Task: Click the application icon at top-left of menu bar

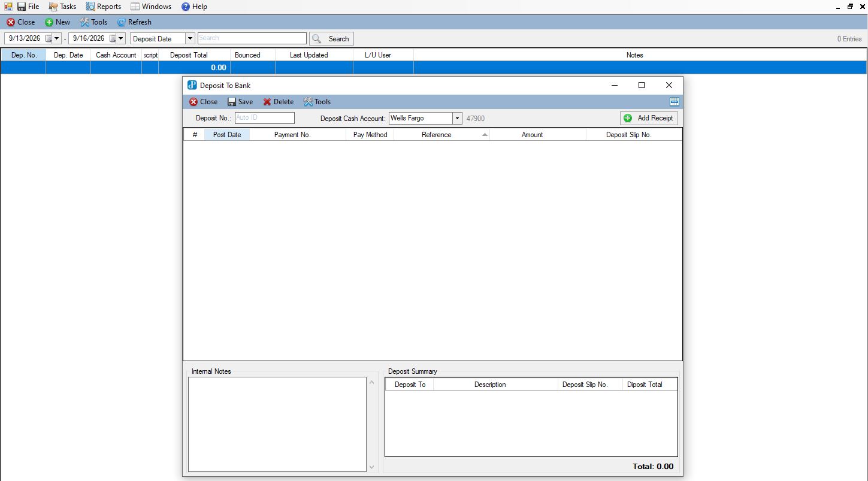Action: 8,7
